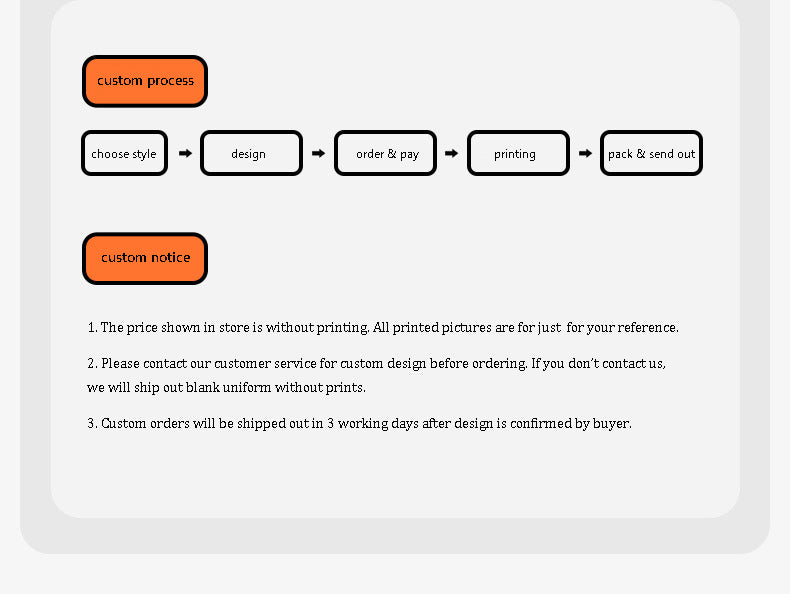Click the design step box
790x594 pixels.
click(x=251, y=153)
